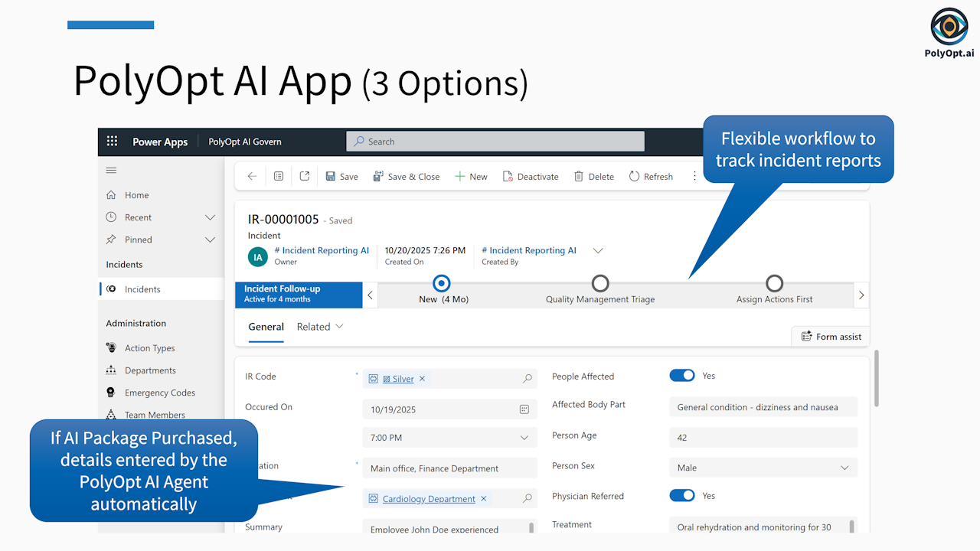Image resolution: width=980 pixels, height=551 pixels.
Task: Open record in new window icon
Action: pyautogui.click(x=305, y=177)
